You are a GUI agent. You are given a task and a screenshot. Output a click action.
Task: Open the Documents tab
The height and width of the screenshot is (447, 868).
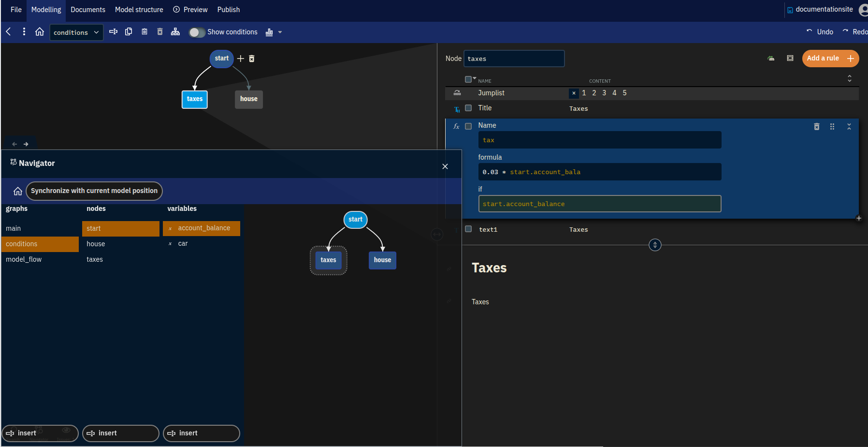(x=88, y=10)
